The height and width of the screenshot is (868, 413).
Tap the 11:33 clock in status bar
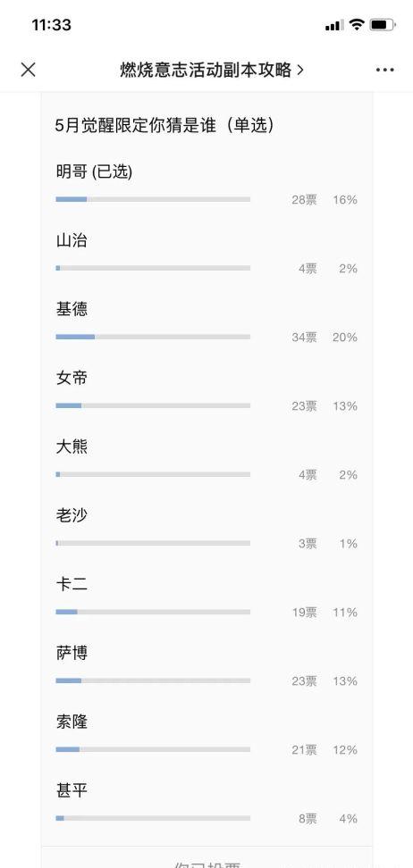(52, 25)
